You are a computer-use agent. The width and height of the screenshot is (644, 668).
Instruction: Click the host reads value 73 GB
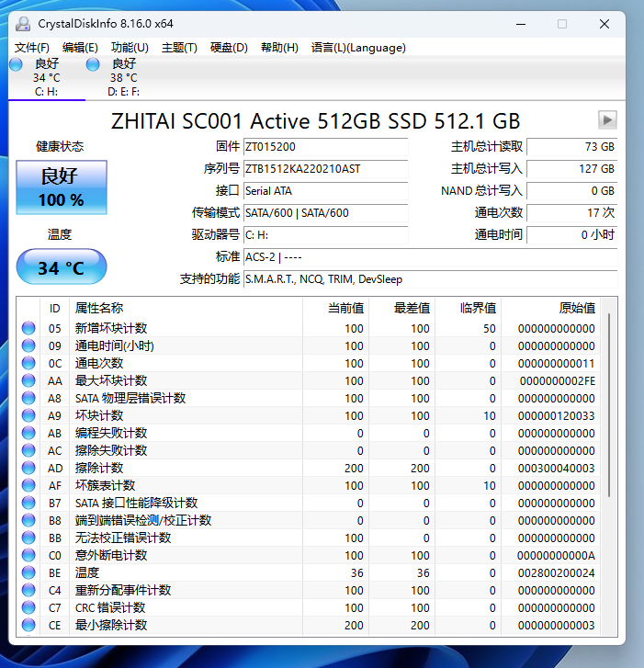572,146
